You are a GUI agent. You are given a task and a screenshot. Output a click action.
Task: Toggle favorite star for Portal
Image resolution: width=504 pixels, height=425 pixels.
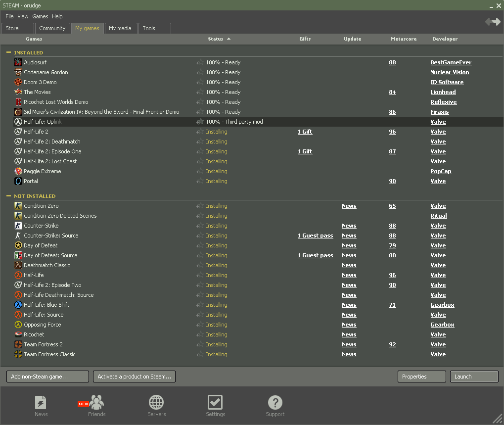[200, 181]
